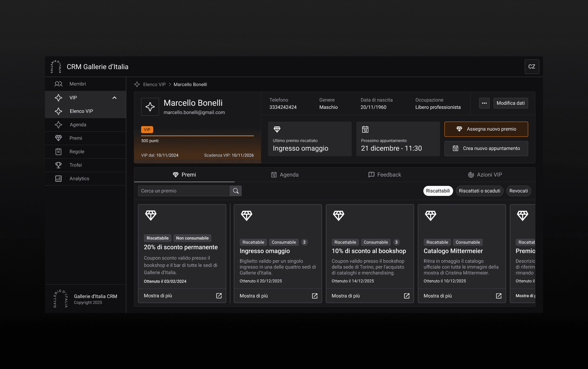This screenshot has height=369, width=588.
Task: Select the Riscattabili filter chip
Action: pos(438,191)
